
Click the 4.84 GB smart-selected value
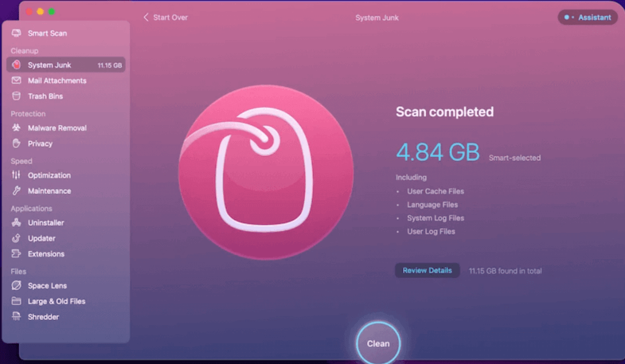[x=437, y=152]
